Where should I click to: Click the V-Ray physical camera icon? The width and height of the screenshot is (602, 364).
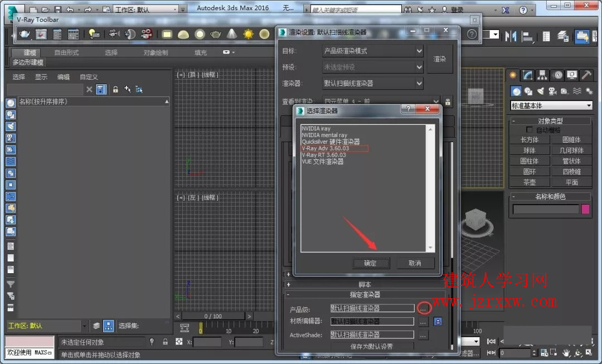point(114,35)
